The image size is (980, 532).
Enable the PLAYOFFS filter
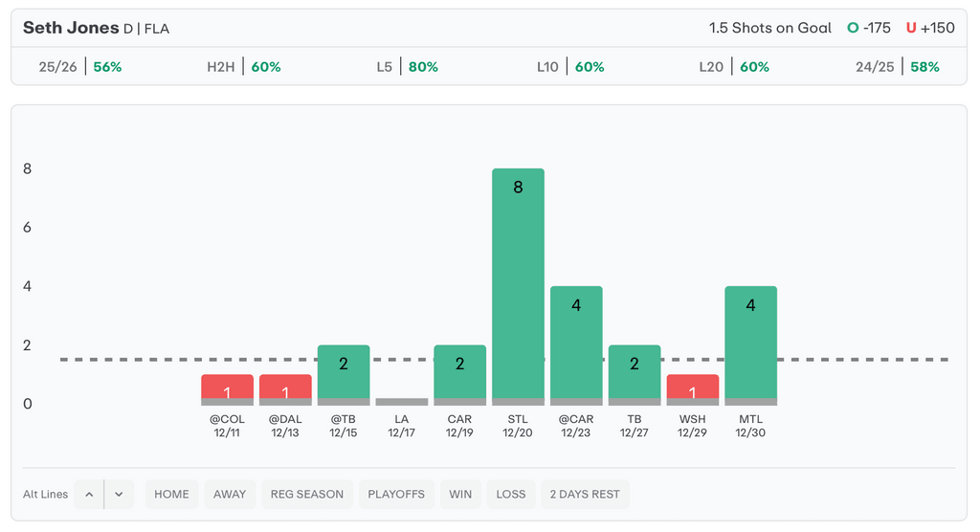396,495
